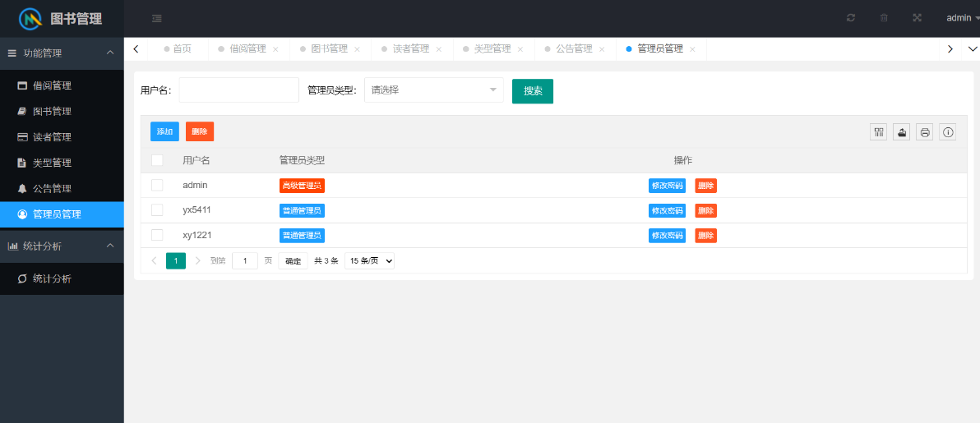
Task: Open the column filter icon
Action: 880,132
